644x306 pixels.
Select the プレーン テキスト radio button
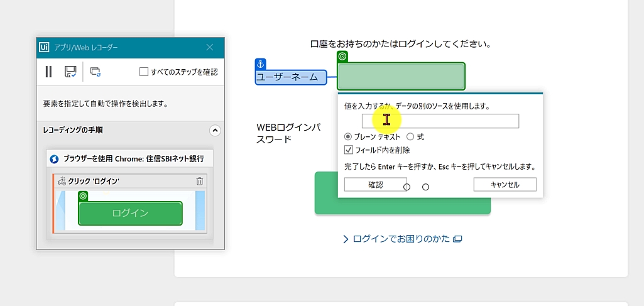(x=348, y=136)
